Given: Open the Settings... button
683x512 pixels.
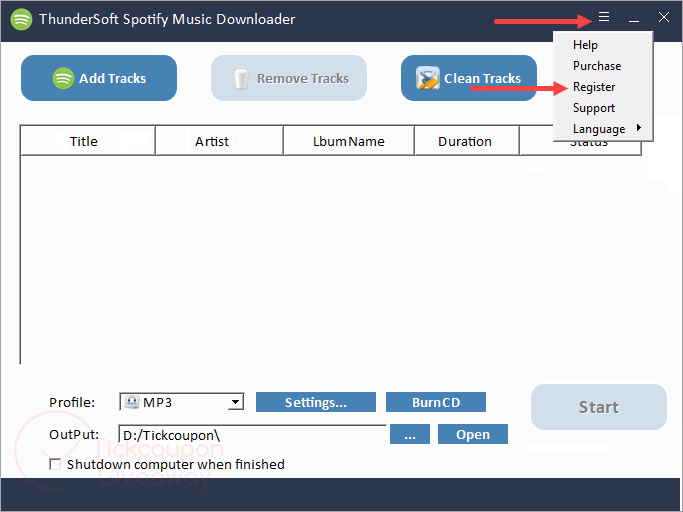Looking at the screenshot, I should point(316,402).
